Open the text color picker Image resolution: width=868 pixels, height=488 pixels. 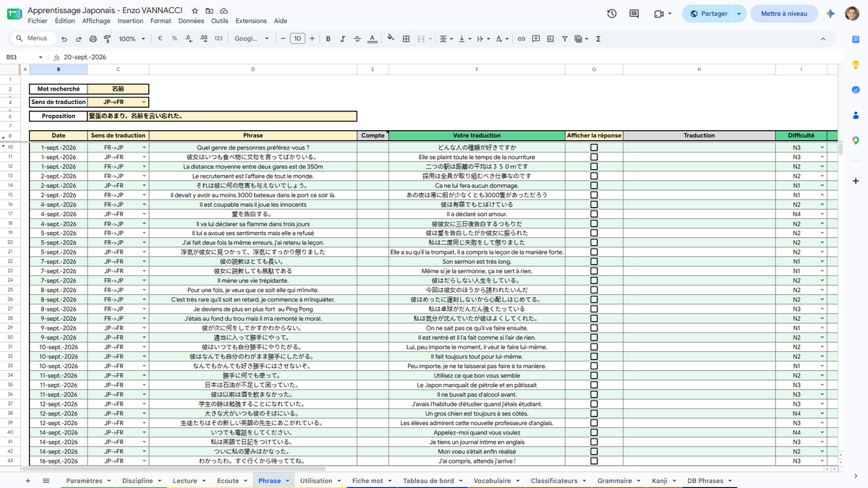(372, 39)
